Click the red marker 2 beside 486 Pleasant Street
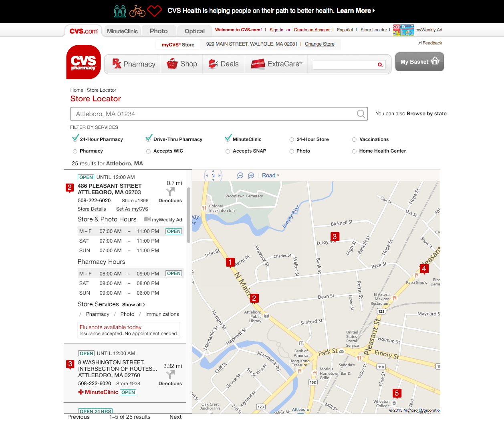The image size is (504, 430). (70, 188)
